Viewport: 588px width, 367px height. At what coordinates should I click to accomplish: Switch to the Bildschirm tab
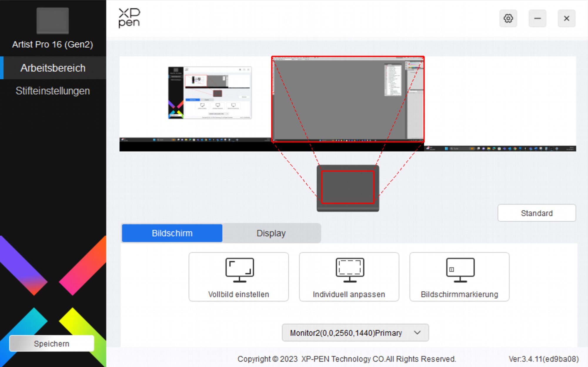pyautogui.click(x=172, y=233)
